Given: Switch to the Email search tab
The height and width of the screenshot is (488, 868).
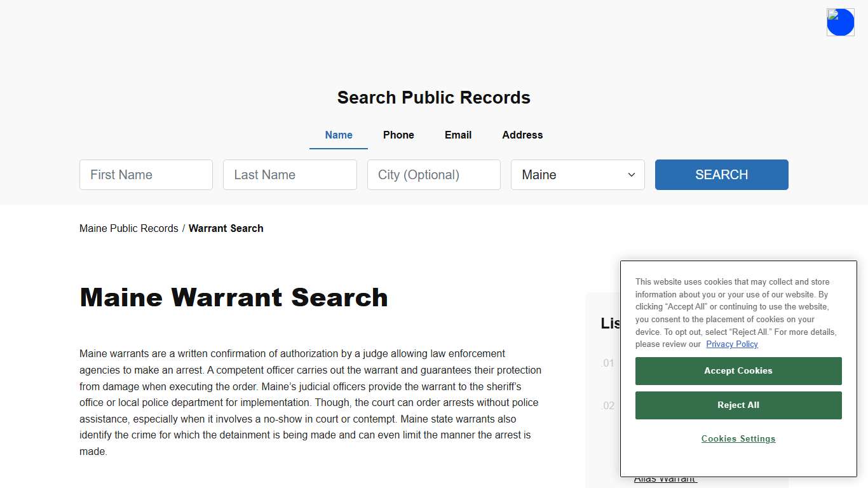Looking at the screenshot, I should tap(458, 135).
